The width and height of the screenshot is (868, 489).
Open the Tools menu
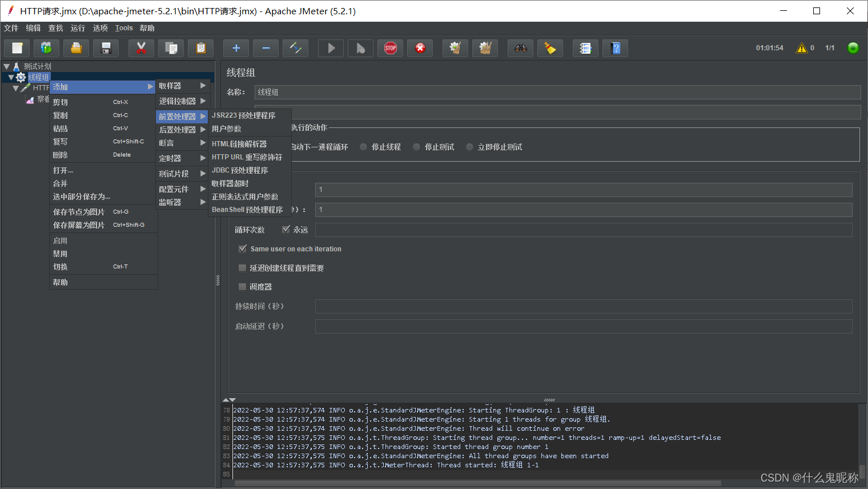(x=124, y=28)
